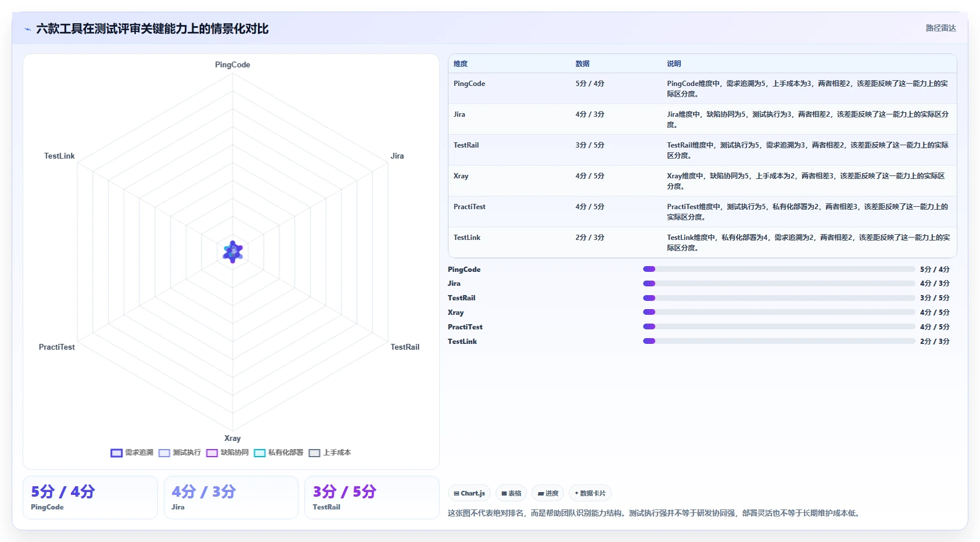
Task: Click the Xray progress bar
Action: tap(779, 313)
